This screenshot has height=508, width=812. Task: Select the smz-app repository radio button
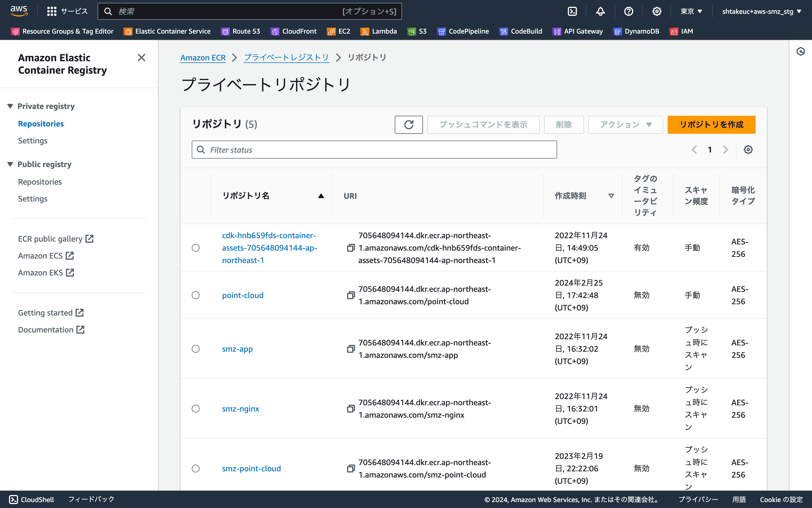point(196,349)
